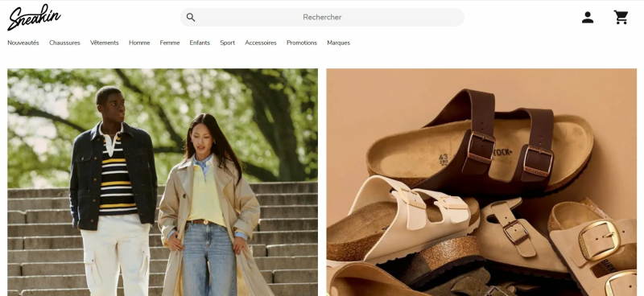Open the user account icon
Viewport: 644px width, 296px height.
(588, 17)
